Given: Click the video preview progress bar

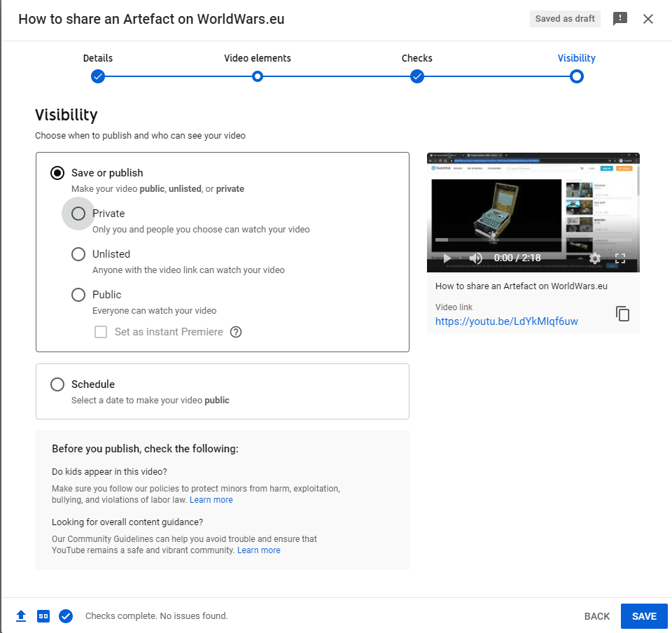Looking at the screenshot, I should [x=532, y=240].
